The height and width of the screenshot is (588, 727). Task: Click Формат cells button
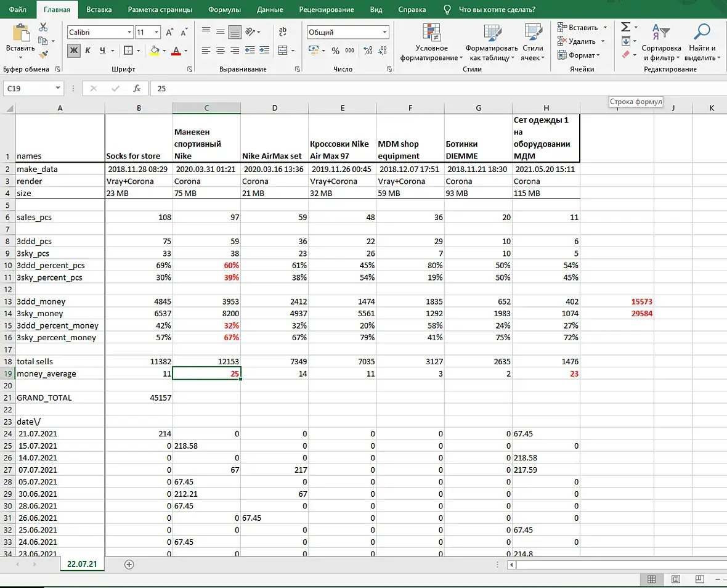pos(579,55)
